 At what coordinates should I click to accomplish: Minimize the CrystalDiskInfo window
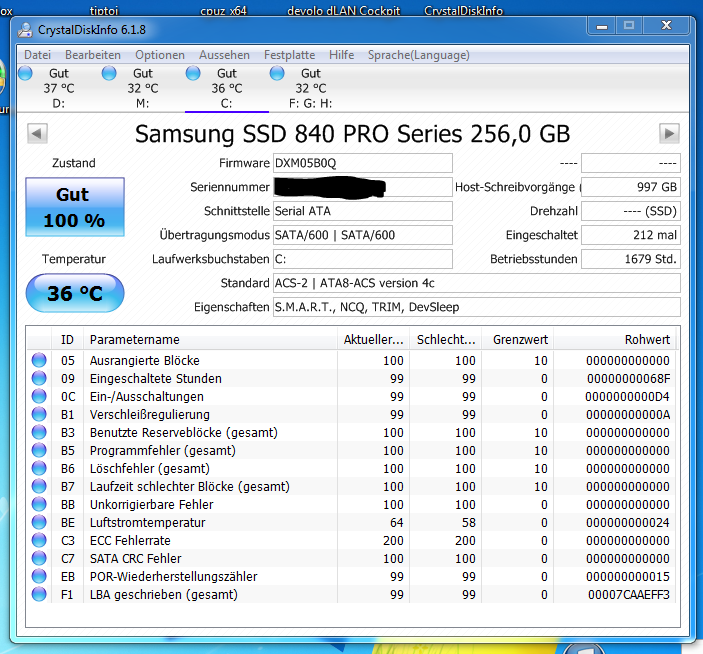(602, 26)
